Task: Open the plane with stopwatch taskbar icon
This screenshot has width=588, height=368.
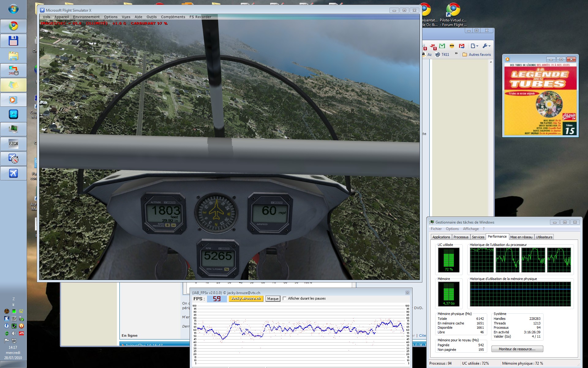Action: point(13,159)
